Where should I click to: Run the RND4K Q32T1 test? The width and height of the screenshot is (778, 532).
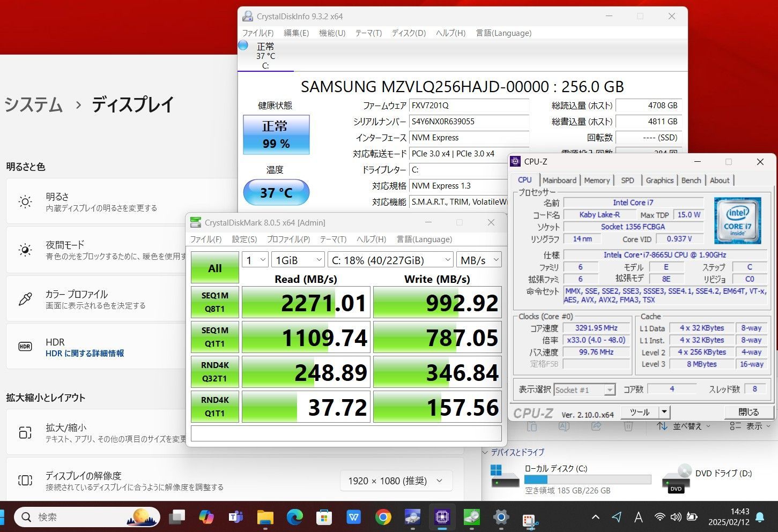[x=215, y=372]
